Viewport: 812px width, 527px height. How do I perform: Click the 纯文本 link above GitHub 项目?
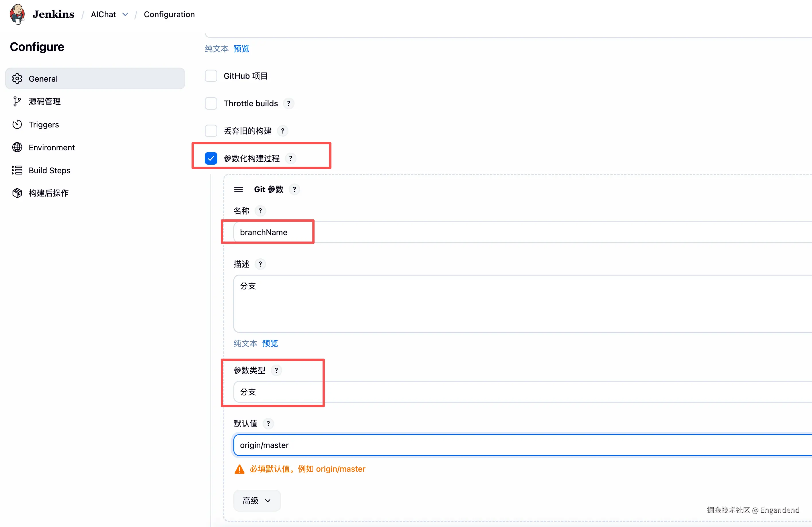coord(217,49)
